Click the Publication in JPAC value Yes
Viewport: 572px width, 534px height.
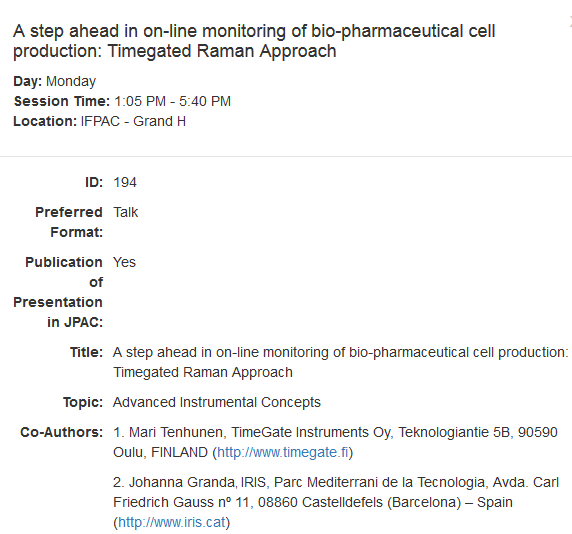click(x=124, y=262)
